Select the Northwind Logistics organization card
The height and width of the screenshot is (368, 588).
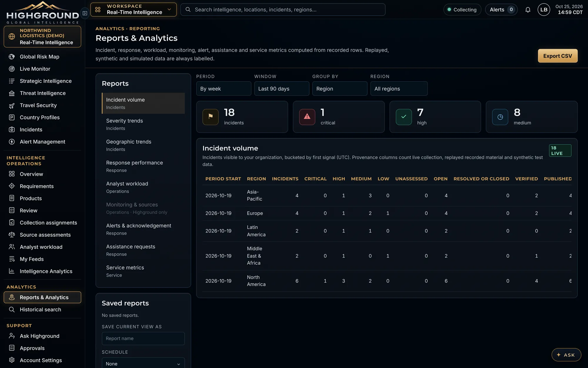coord(42,37)
